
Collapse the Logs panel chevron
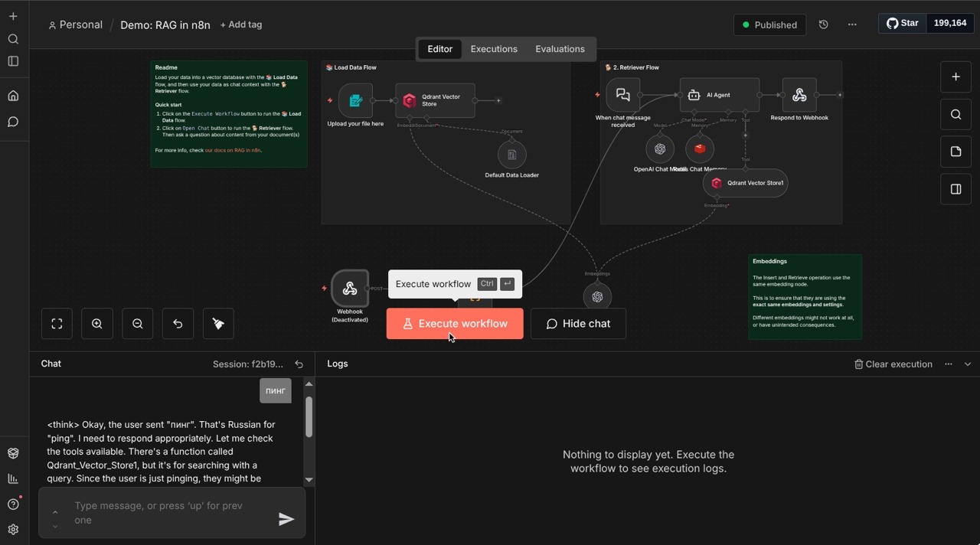(x=968, y=364)
